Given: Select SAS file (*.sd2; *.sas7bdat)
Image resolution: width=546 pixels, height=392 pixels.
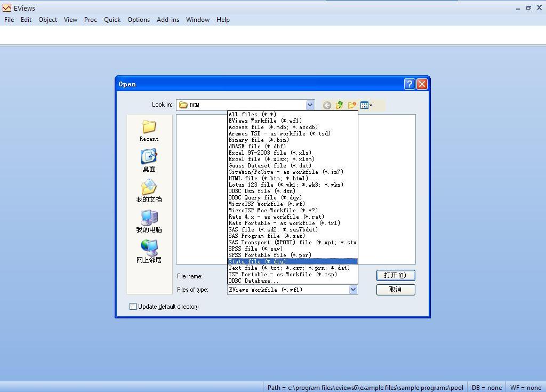Looking at the screenshot, I should tap(293, 230).
